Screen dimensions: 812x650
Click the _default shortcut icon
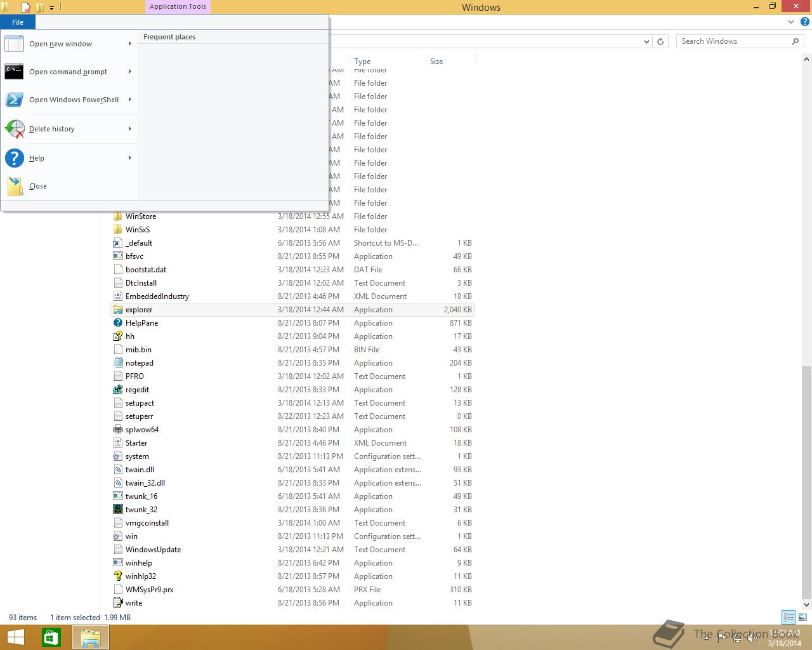pos(117,243)
